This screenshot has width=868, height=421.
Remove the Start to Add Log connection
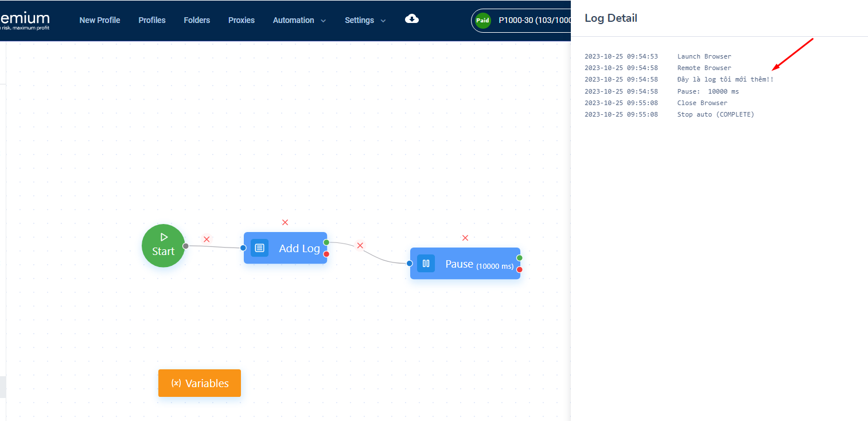click(x=207, y=239)
